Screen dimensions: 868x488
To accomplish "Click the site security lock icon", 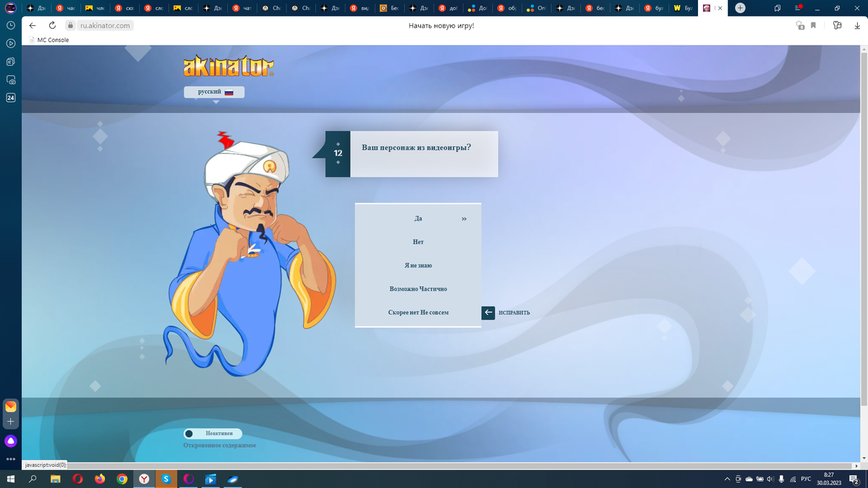I will coord(71,25).
